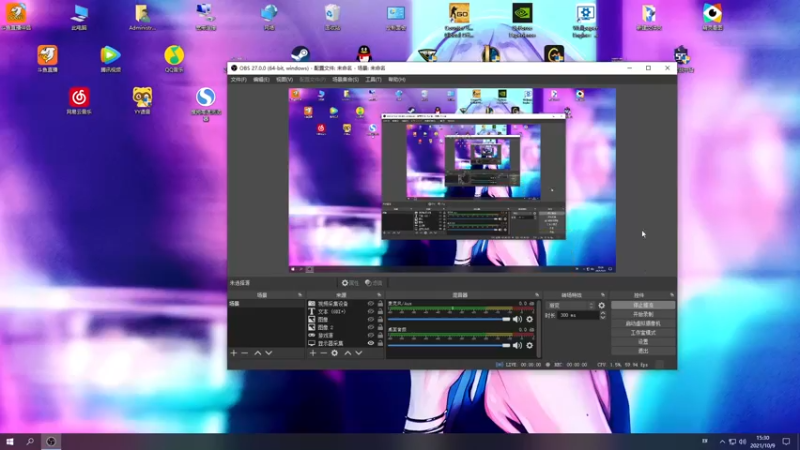Screen dimensions: 800x450
Task: Open the 编辑(E) menu
Action: (x=261, y=80)
